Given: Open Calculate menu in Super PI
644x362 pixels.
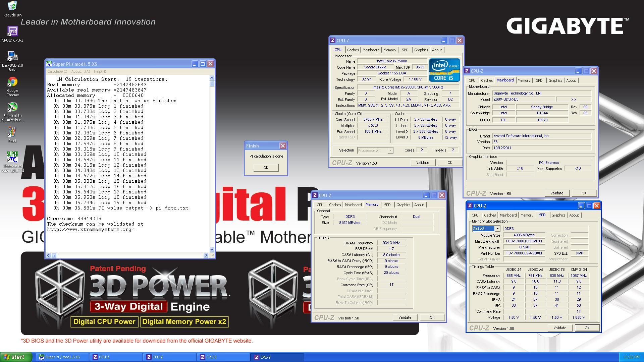Looking at the screenshot, I should [57, 71].
